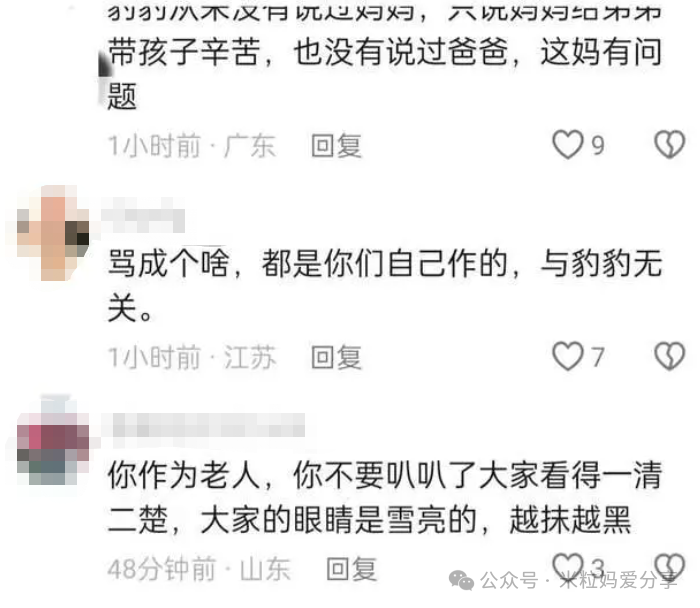This screenshot has width=700, height=608.
Task: Click the 48分钟前 · 山东 timestamp
Action: (199, 569)
